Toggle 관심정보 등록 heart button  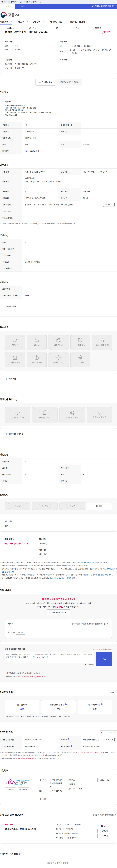tap(45, 82)
